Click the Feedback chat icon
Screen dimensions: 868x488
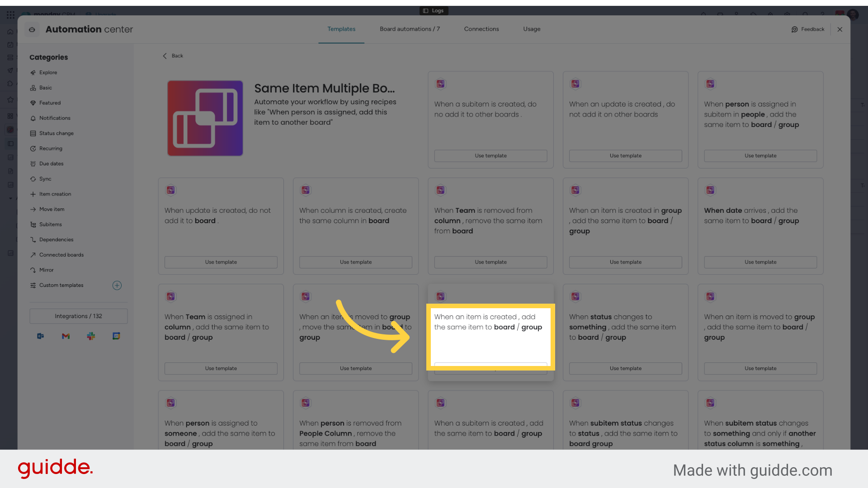(x=795, y=29)
